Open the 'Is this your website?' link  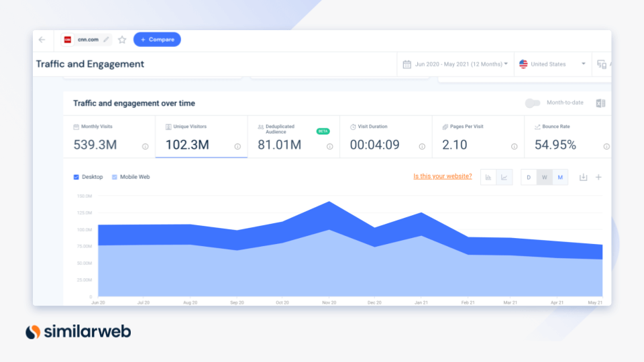pyautogui.click(x=442, y=176)
